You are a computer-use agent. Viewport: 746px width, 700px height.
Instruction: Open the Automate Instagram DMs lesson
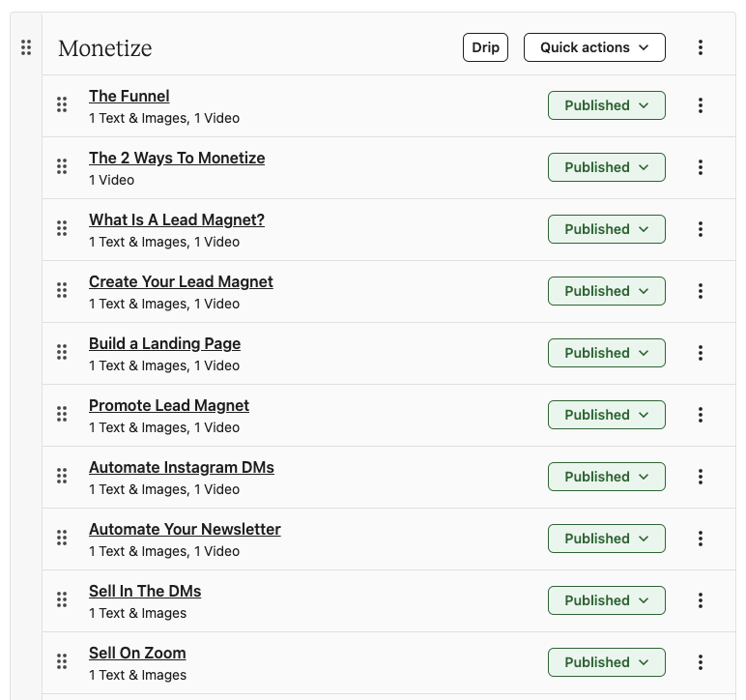point(181,467)
